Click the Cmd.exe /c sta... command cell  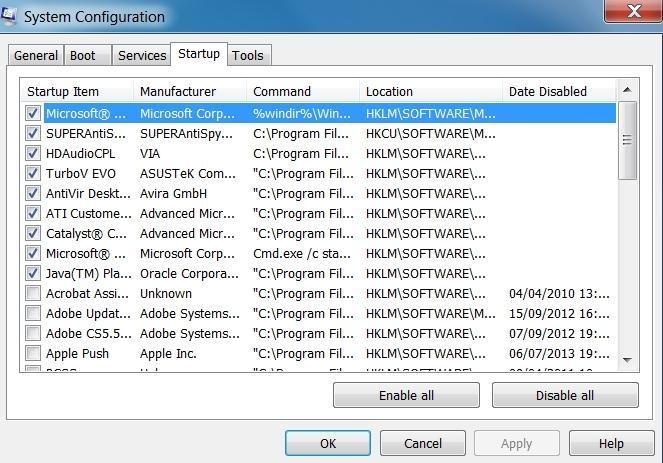pos(302,254)
